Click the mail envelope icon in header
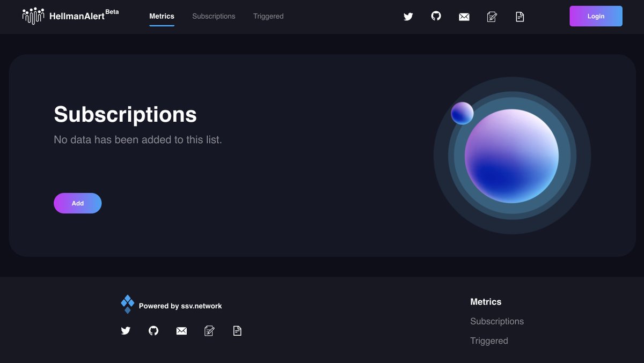Image resolution: width=644 pixels, height=363 pixels. (x=464, y=17)
